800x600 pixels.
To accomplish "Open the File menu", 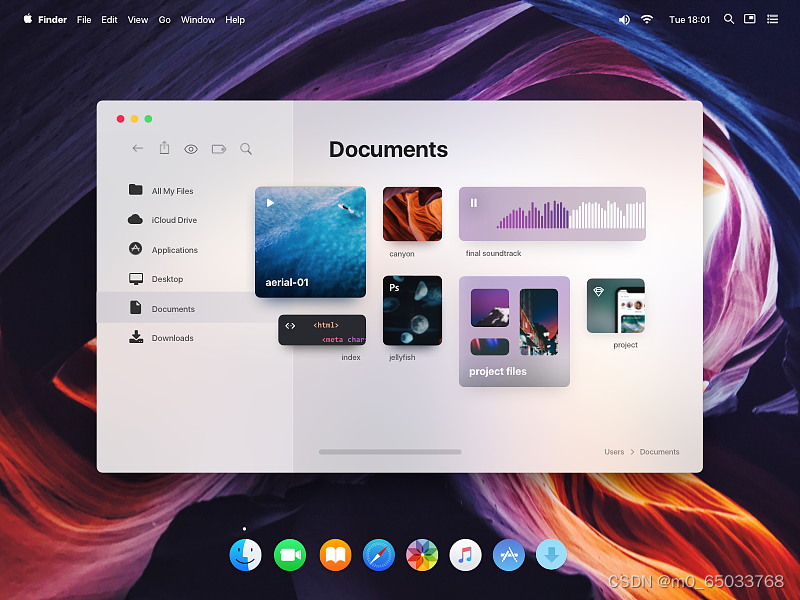I will [84, 19].
